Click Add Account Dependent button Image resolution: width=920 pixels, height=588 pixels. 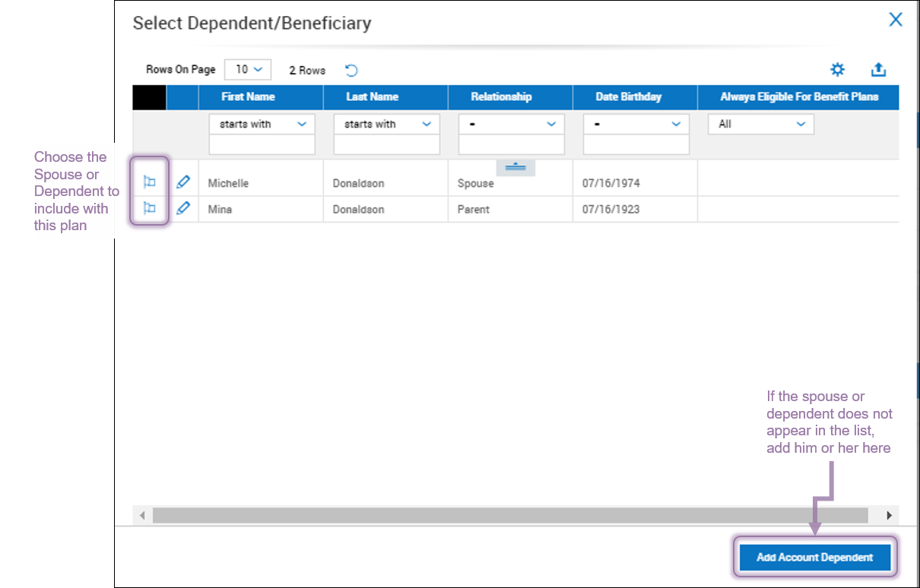(x=814, y=558)
